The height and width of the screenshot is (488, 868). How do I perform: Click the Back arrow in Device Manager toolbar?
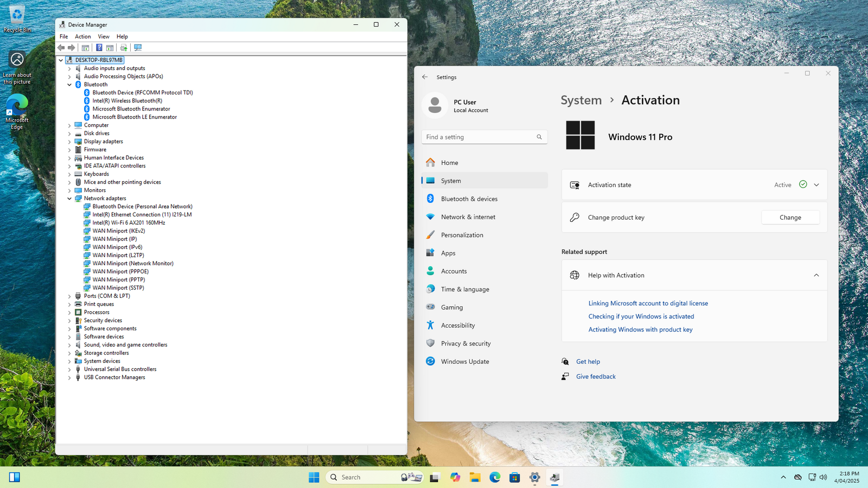(x=61, y=48)
